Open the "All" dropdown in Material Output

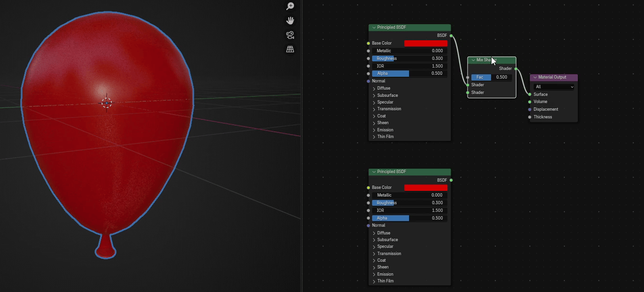[x=554, y=87]
